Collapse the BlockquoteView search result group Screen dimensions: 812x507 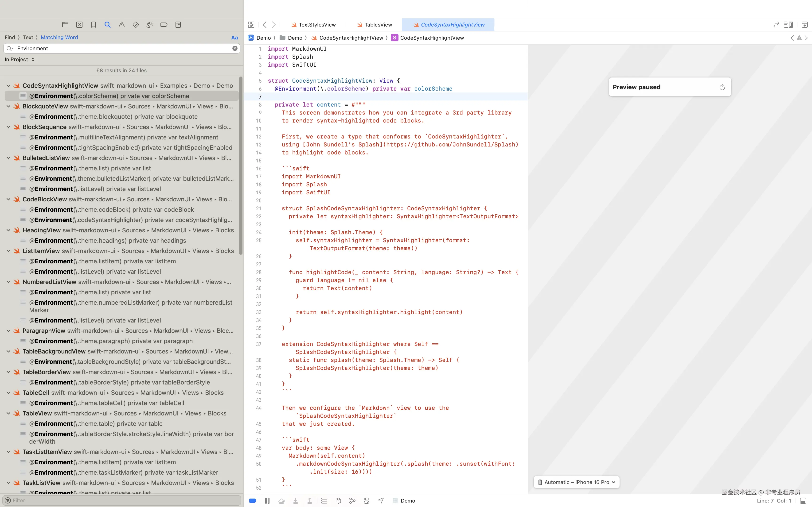coord(8,106)
